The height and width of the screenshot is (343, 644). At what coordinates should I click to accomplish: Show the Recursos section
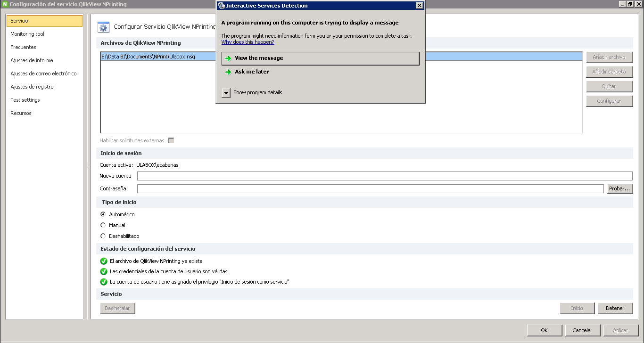(x=44, y=113)
